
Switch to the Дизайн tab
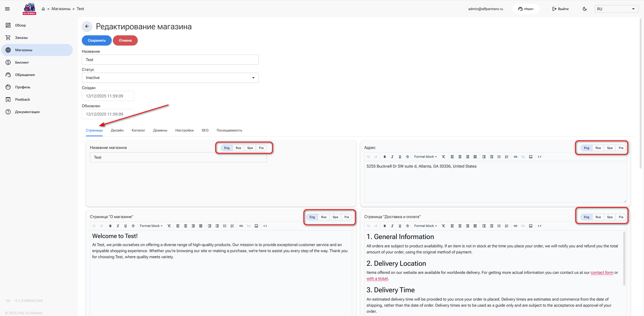[117, 130]
